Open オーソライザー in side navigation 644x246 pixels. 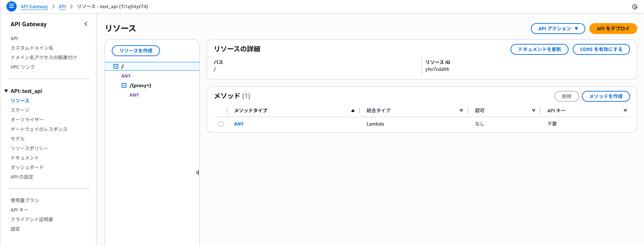tap(27, 120)
